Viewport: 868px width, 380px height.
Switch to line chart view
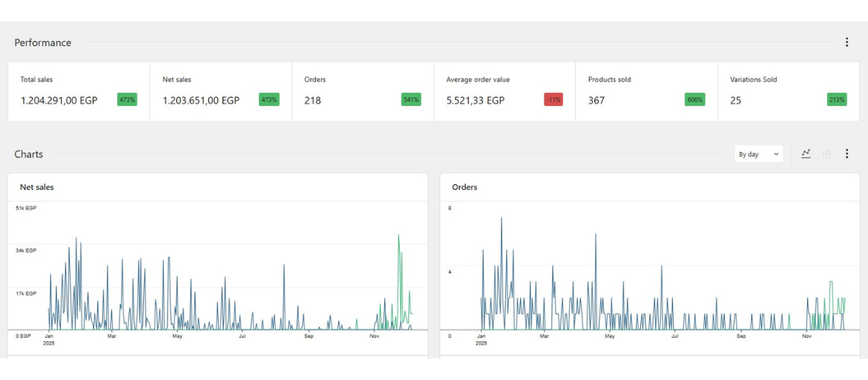(806, 154)
